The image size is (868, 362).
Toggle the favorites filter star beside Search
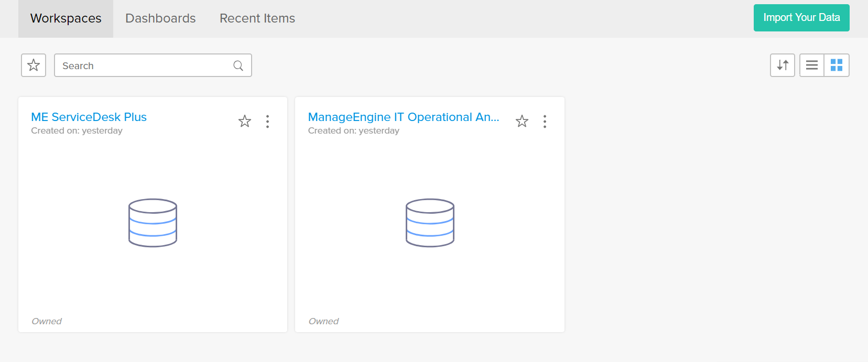pos(34,65)
